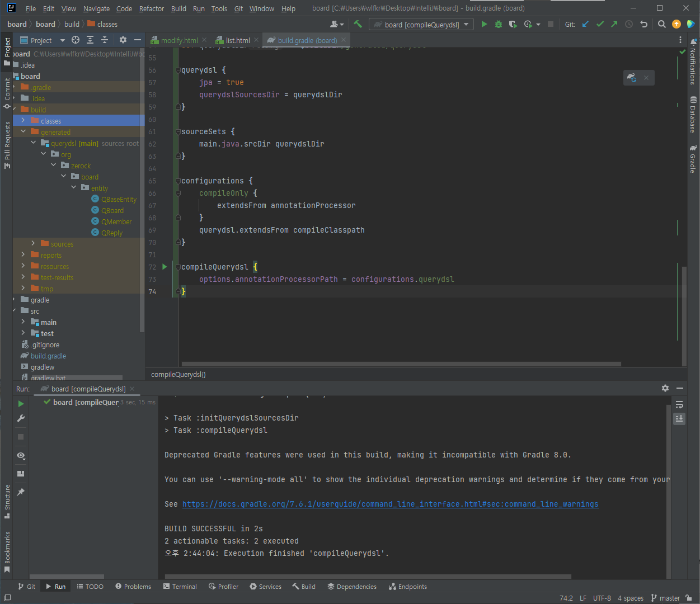This screenshot has height=604, width=700.
Task: Click the IDE update notification icon
Action: click(x=676, y=24)
